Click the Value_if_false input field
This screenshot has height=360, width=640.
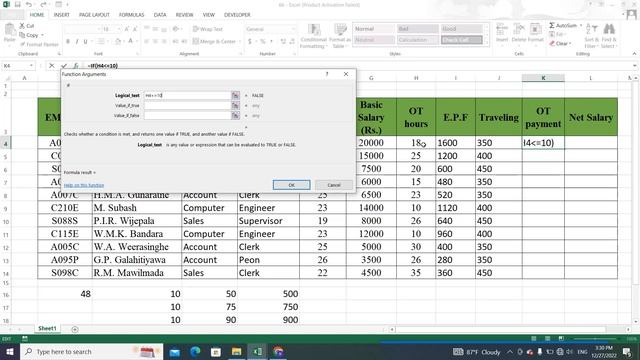click(187, 116)
